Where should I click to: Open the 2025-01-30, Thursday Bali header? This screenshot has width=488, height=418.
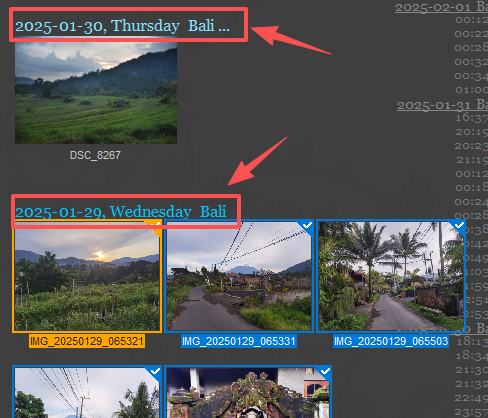coord(122,26)
